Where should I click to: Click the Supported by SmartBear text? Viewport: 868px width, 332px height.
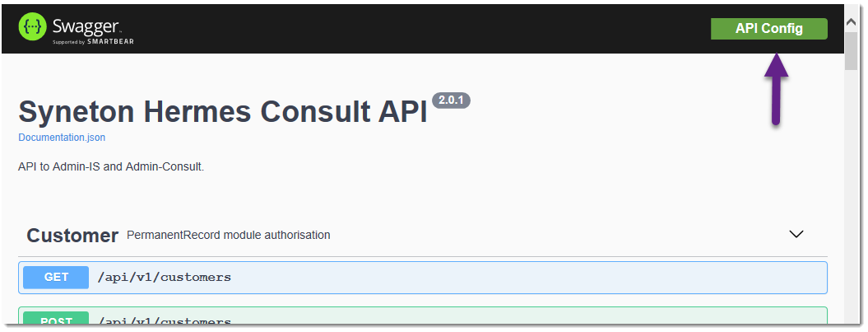point(93,41)
